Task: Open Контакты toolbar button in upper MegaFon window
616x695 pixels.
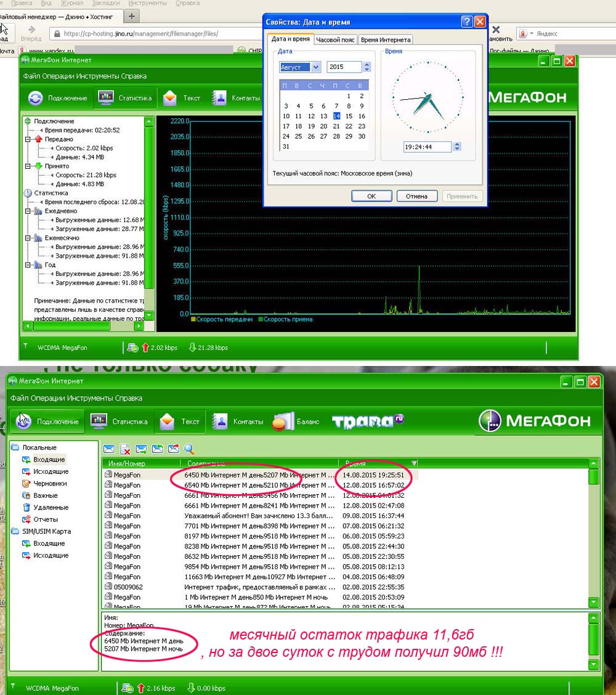Action: [236, 98]
